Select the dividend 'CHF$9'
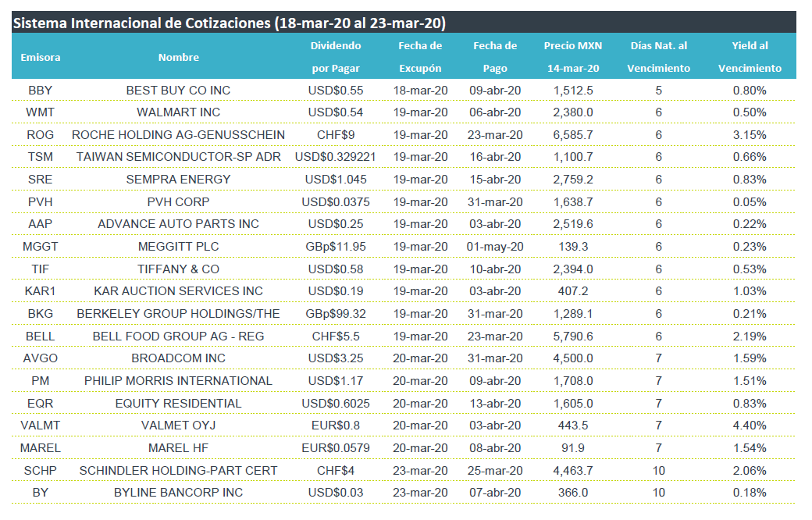The width and height of the screenshot is (812, 520). point(336,135)
